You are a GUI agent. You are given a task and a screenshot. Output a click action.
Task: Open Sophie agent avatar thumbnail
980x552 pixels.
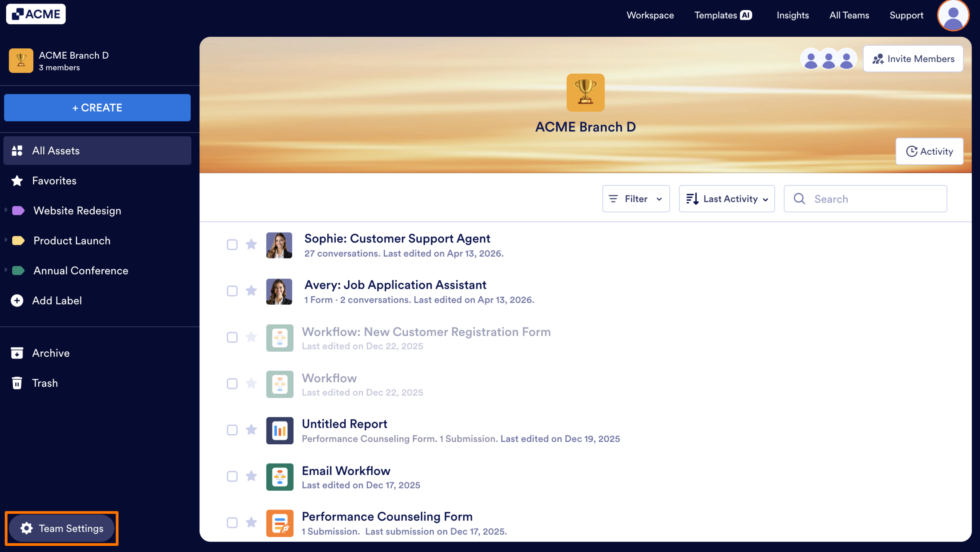click(x=279, y=245)
